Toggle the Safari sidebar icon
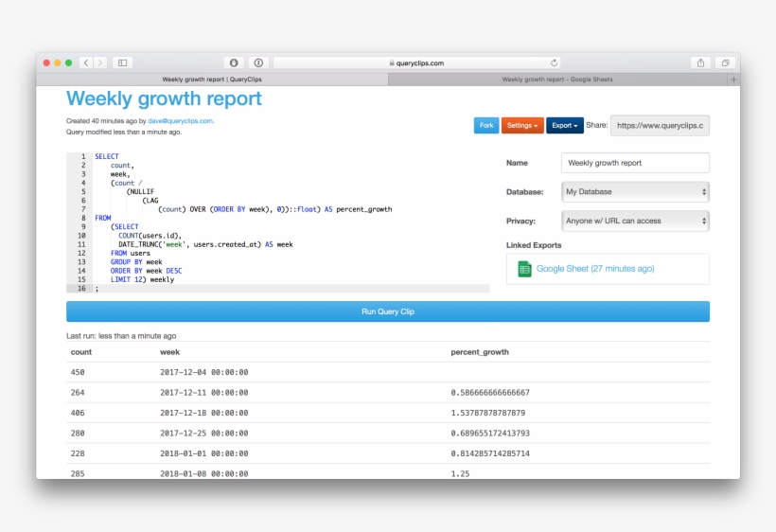The image size is (776, 532). pos(123,62)
